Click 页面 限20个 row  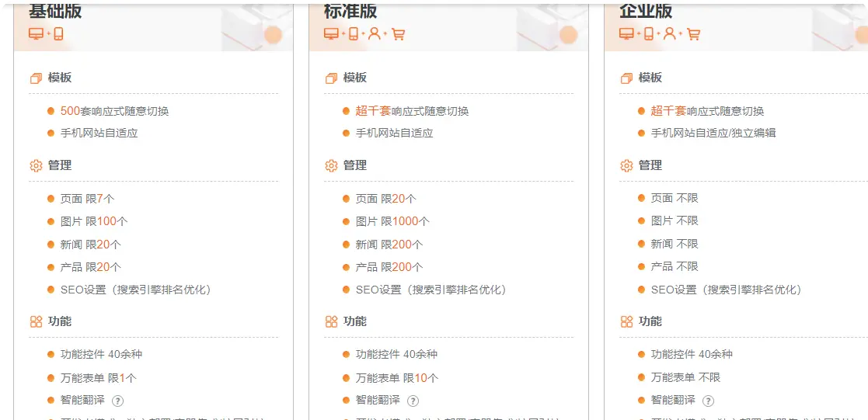386,199
